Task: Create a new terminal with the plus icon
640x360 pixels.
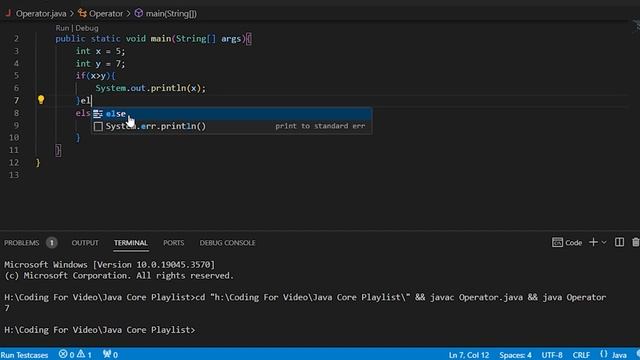Action: pyautogui.click(x=593, y=242)
